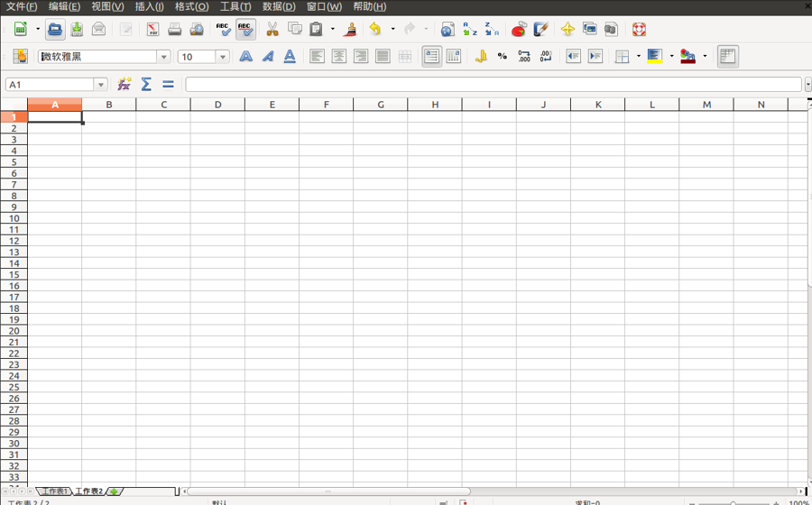Toggle automatic spell checking
The image size is (812, 505).
tap(245, 30)
